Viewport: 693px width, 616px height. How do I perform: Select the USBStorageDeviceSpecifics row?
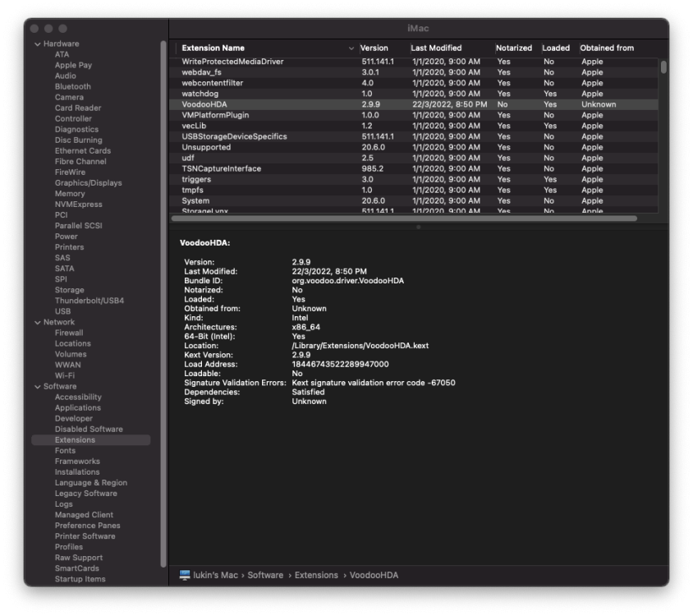point(414,136)
